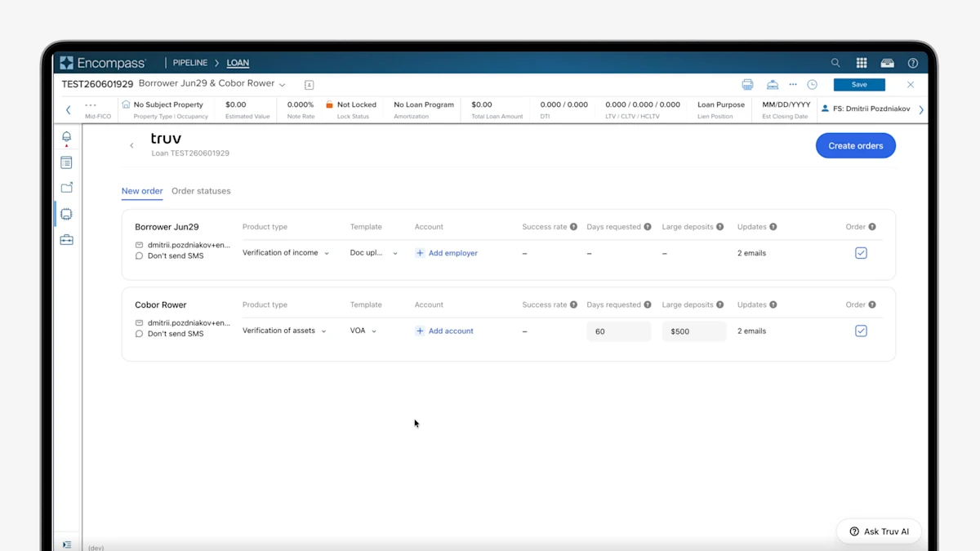This screenshot has height=551, width=980.
Task: Click Cobor Rower email address
Action: [x=189, y=323]
